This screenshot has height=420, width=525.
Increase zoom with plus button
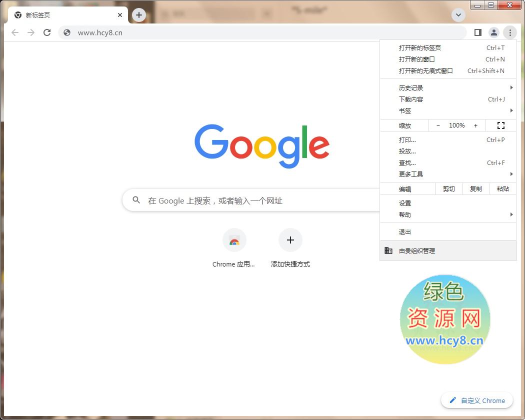(x=476, y=125)
